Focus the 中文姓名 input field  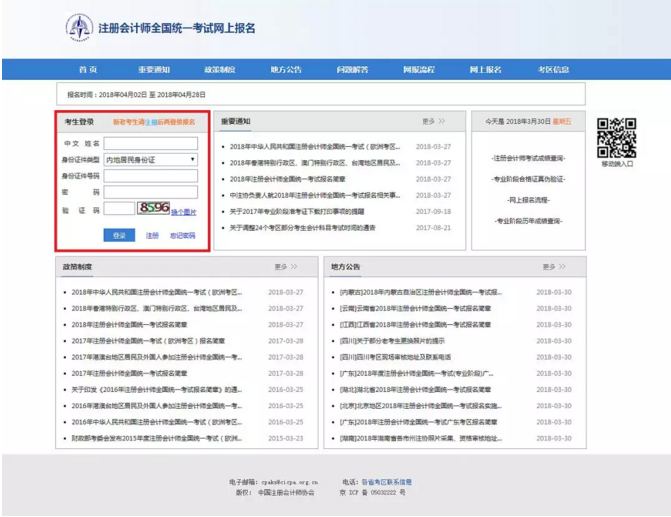coord(152,143)
